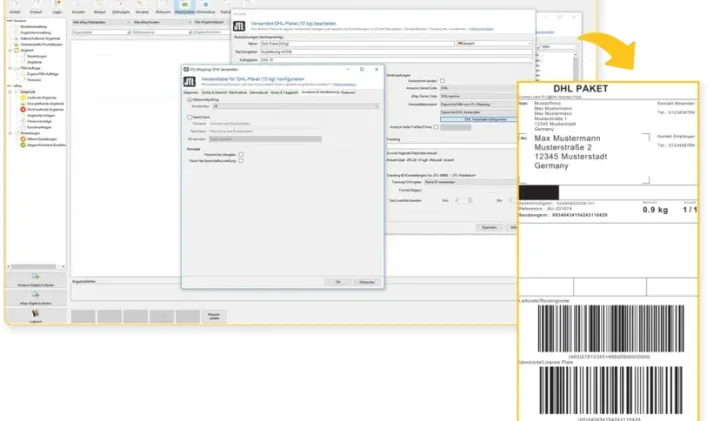The height and width of the screenshot is (421, 720).
Task: Click the search icon in Angebotstitel field
Action: coord(129,33)
